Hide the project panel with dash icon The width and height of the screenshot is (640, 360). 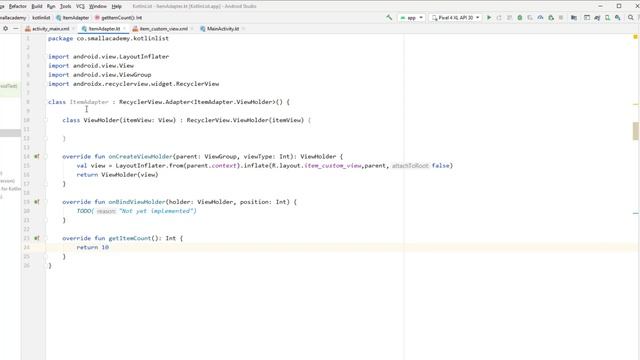16,29
